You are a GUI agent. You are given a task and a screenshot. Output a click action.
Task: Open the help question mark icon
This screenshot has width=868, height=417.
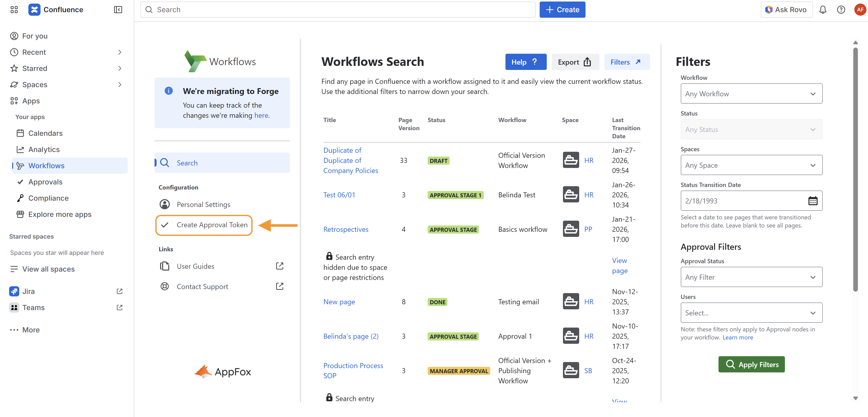(841, 10)
